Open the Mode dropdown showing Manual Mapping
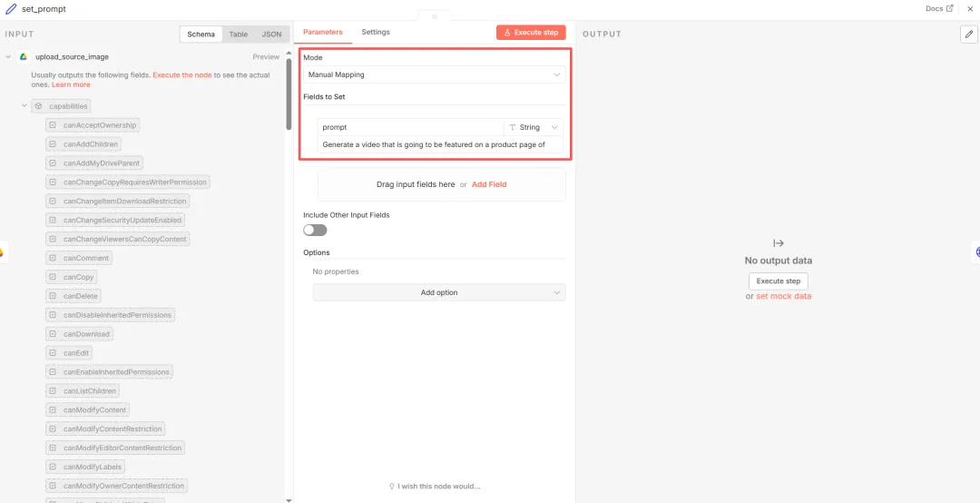This screenshot has height=503, width=980. (435, 74)
